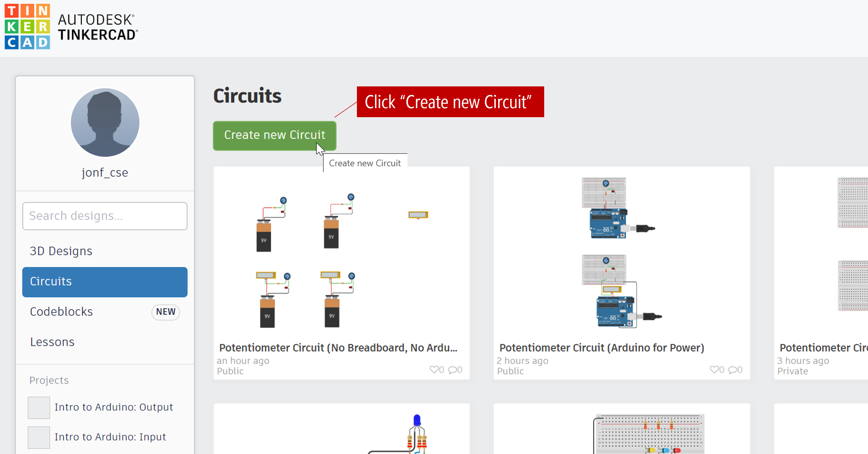868x454 pixels.
Task: Click the Lessons sidebar icon
Action: tap(52, 341)
